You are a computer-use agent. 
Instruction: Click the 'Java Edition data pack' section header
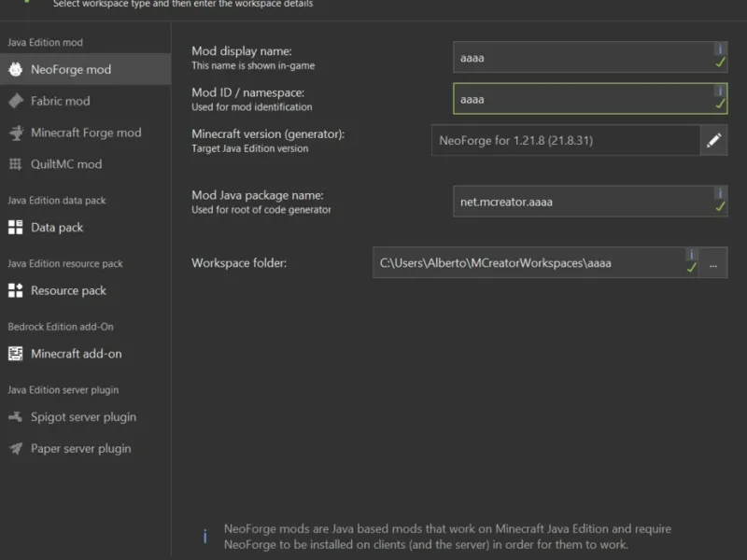57,201
